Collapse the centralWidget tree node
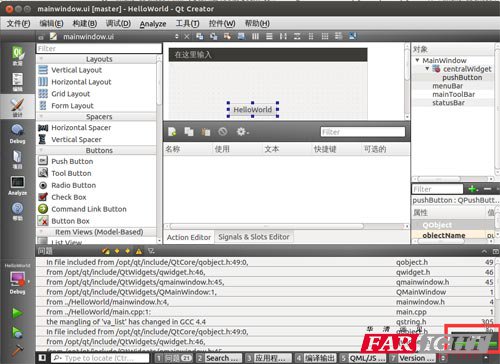The height and width of the screenshot is (364, 500). [427, 69]
